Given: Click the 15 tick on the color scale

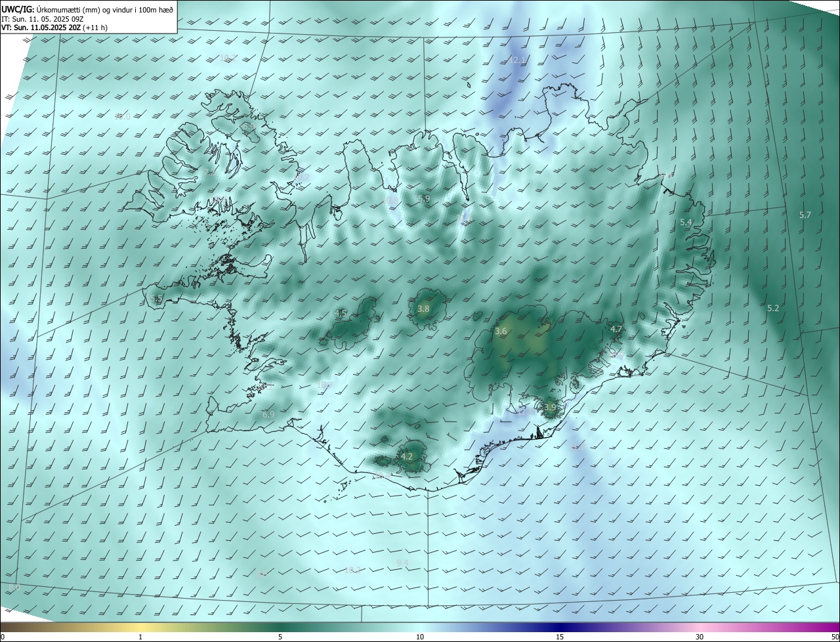Looking at the screenshot, I should [x=560, y=637].
